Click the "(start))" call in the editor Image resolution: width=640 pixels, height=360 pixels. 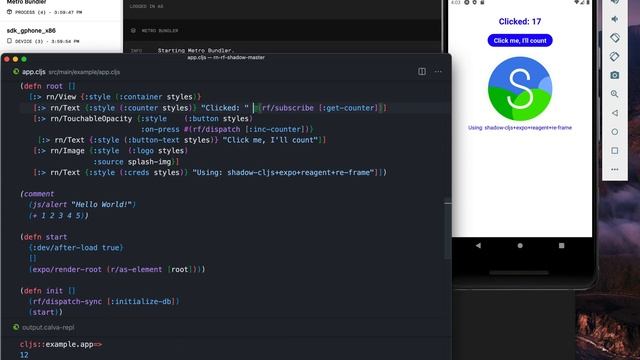(x=46, y=312)
